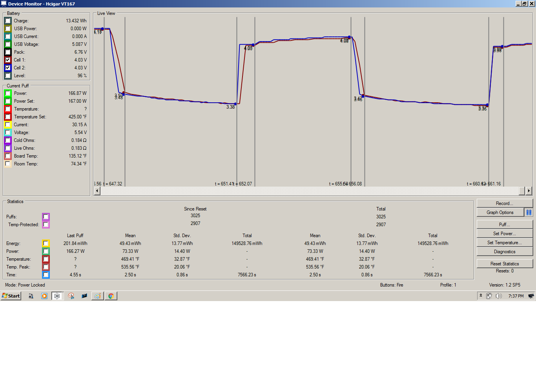Click left arrow of graph scrollbar
Image resolution: width=536 pixels, height=392 pixels.
click(x=97, y=191)
